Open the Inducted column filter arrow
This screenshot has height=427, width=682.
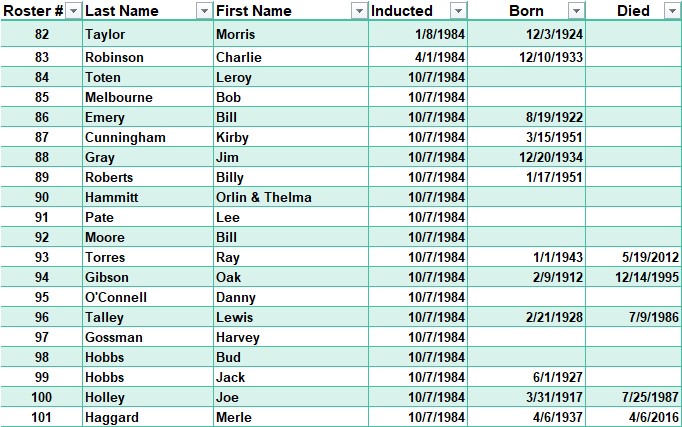point(458,11)
